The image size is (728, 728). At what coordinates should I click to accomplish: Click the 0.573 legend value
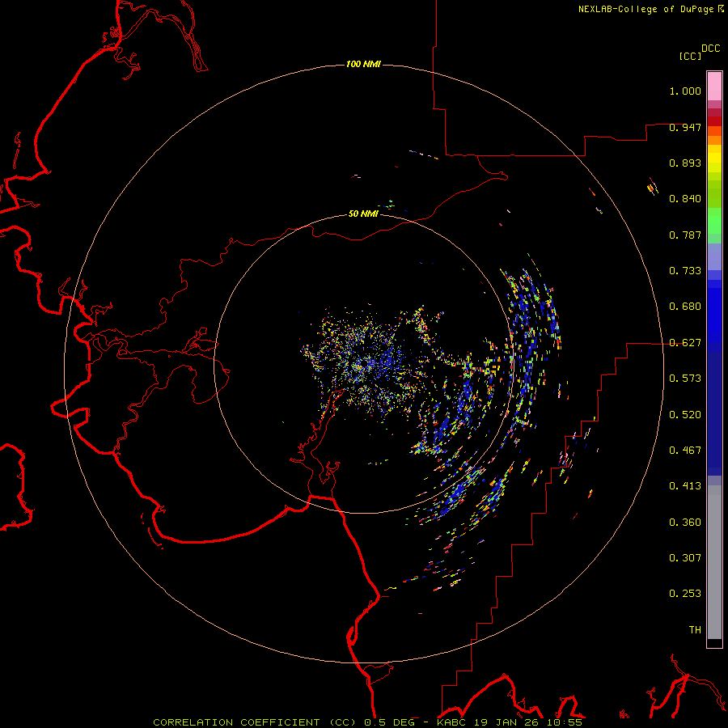point(685,379)
